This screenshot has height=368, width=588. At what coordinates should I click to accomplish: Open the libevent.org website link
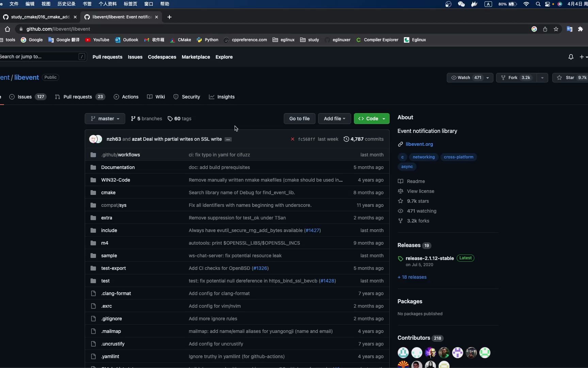pyautogui.click(x=419, y=144)
